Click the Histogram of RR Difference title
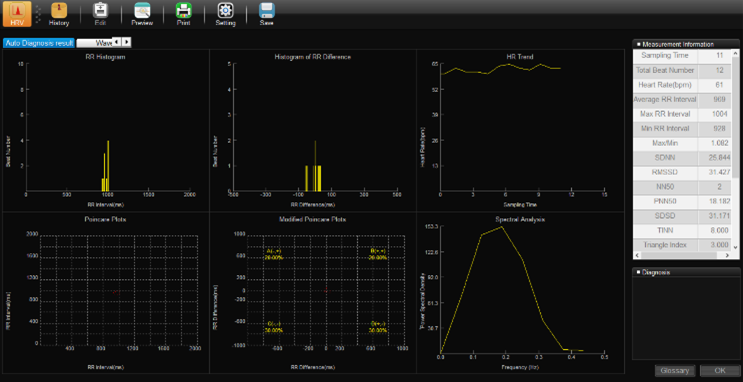This screenshot has height=382, width=743. (313, 57)
